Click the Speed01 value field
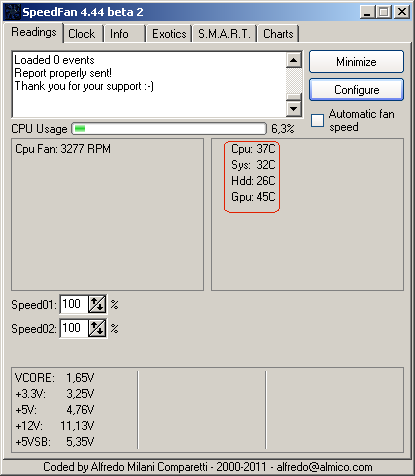This screenshot has width=415, height=476. pyautogui.click(x=73, y=304)
